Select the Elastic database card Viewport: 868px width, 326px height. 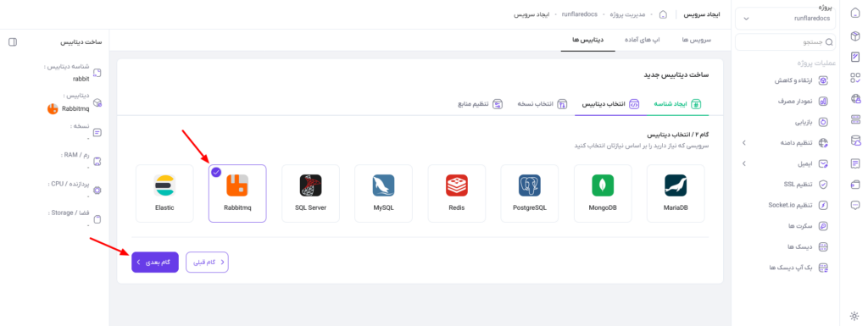click(164, 193)
